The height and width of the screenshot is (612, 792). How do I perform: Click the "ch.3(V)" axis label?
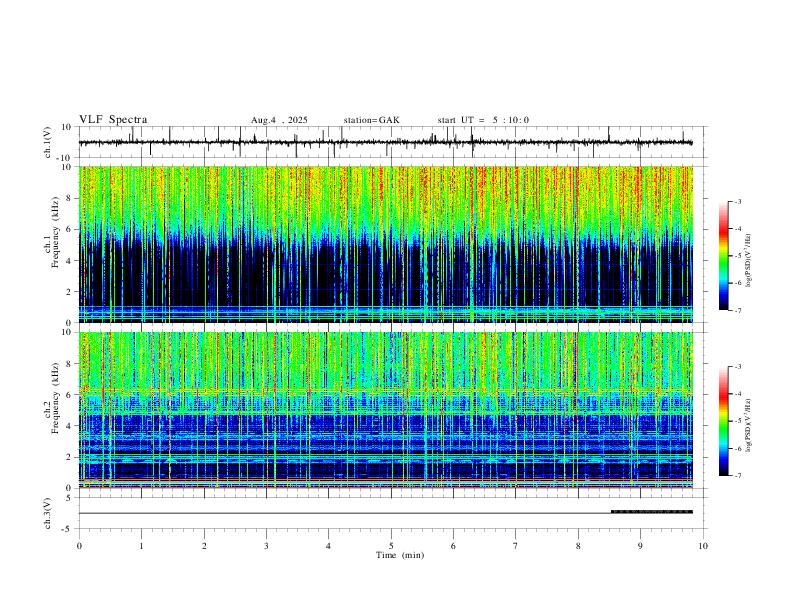pyautogui.click(x=48, y=513)
